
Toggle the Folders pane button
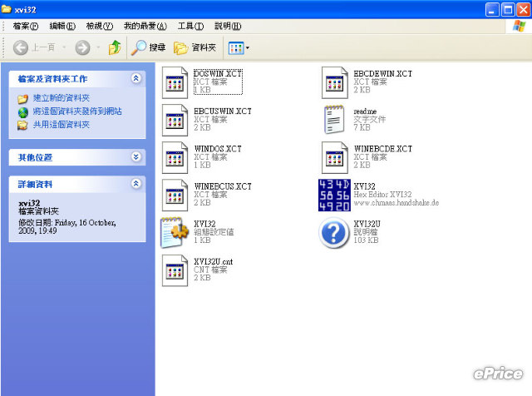pos(195,47)
